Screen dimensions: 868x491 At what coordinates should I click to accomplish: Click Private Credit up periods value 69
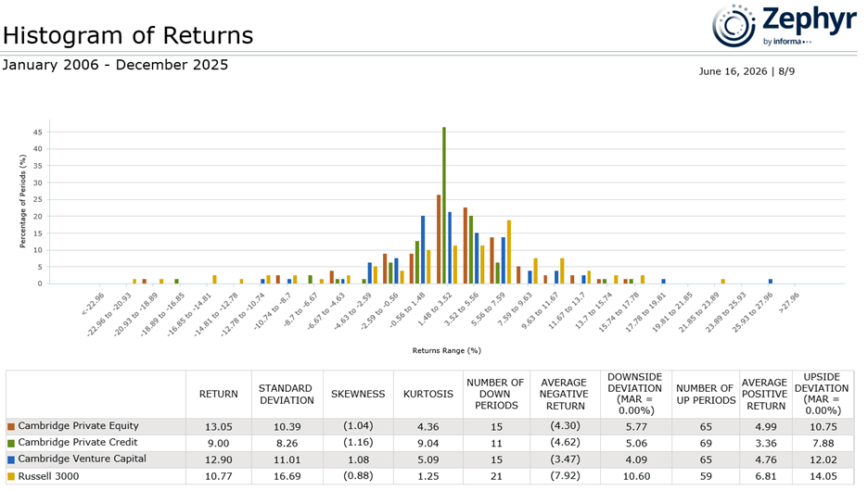click(x=706, y=444)
